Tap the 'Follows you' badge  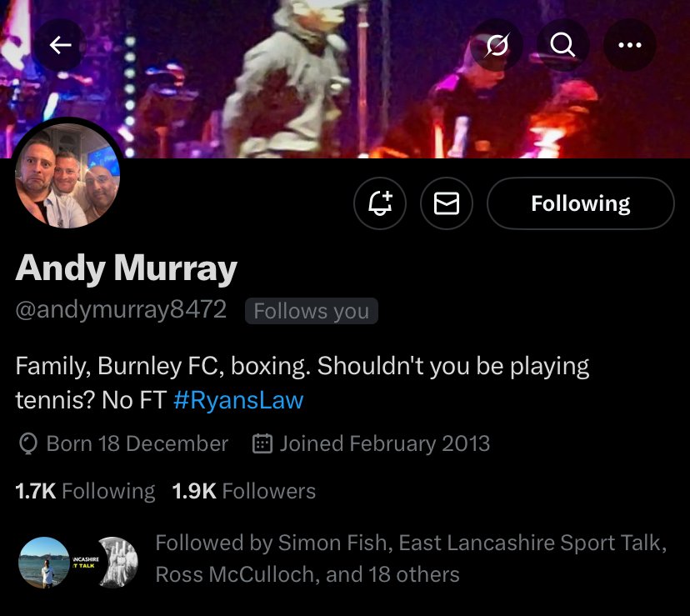pyautogui.click(x=311, y=311)
